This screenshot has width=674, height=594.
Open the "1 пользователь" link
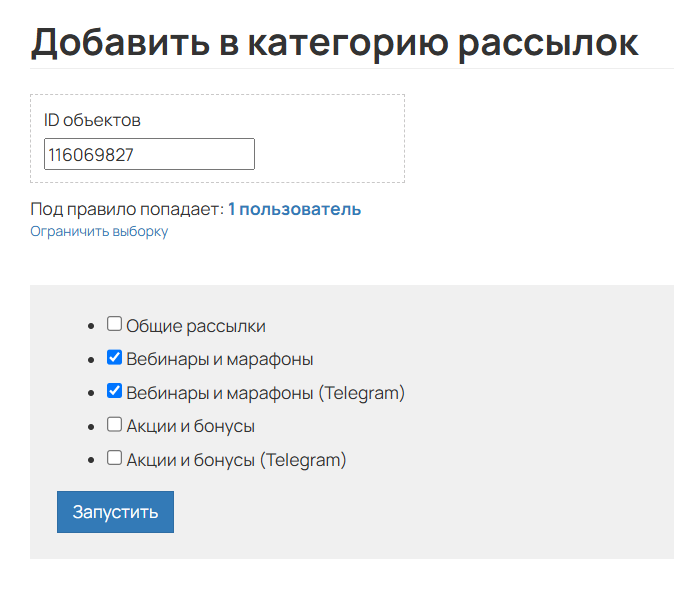(294, 209)
